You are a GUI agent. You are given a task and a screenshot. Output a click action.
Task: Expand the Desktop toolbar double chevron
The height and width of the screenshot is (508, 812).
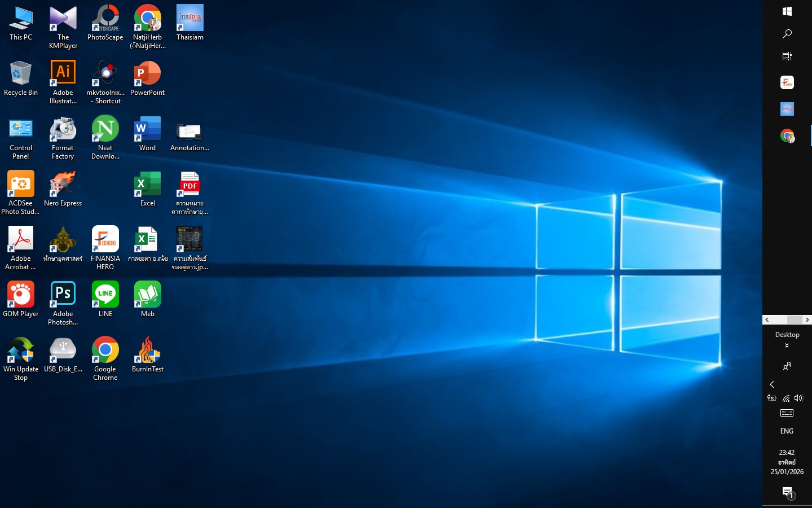pos(787,345)
